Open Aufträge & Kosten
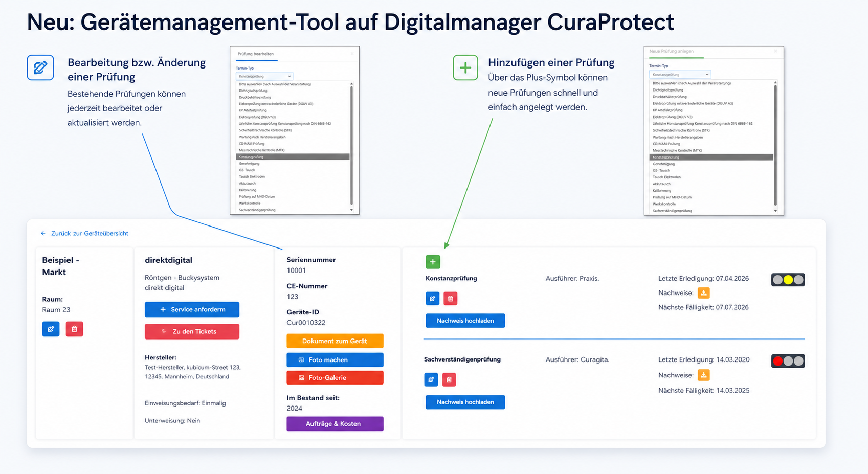 point(335,424)
